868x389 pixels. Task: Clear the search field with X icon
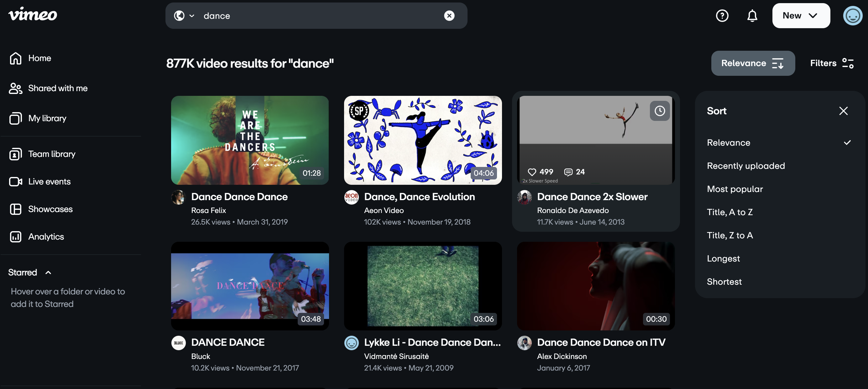(449, 15)
